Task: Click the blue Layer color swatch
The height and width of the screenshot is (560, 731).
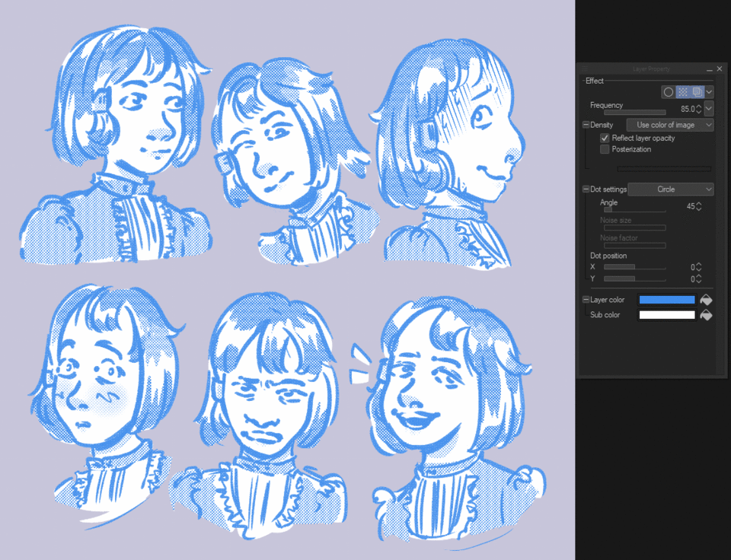Action: (x=667, y=300)
